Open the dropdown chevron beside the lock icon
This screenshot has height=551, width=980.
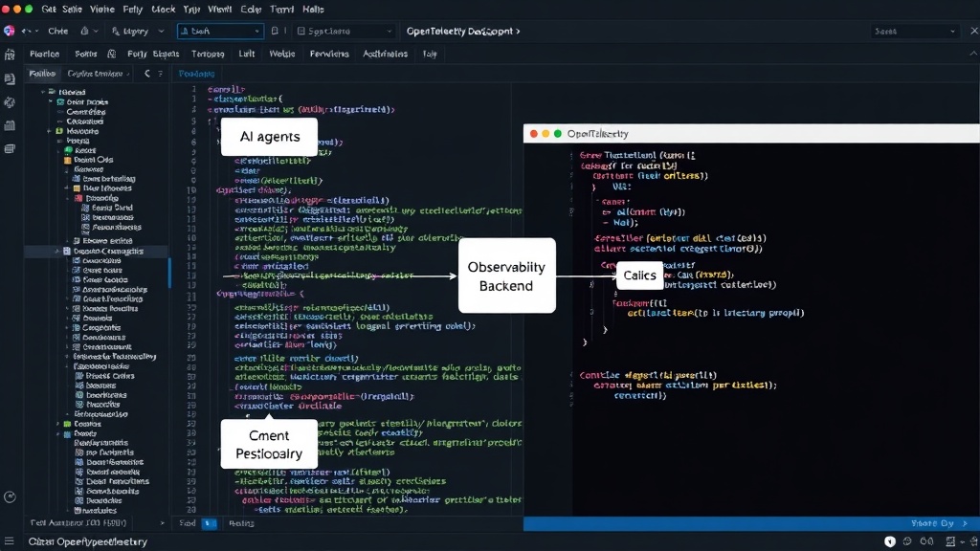pyautogui.click(x=96, y=31)
